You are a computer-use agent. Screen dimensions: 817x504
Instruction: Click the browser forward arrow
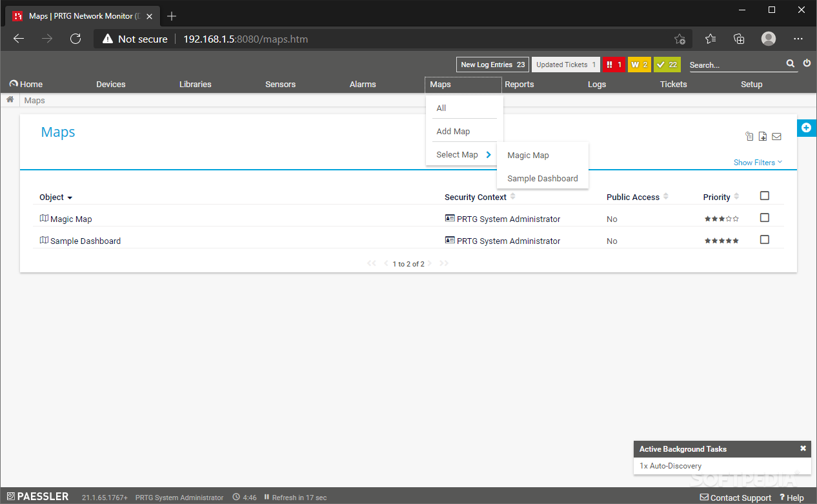coord(47,39)
